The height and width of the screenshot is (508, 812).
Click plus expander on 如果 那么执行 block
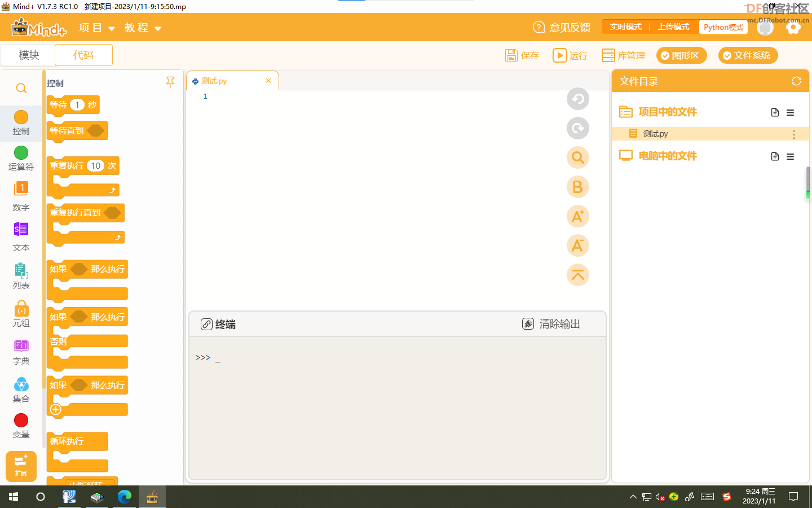(x=56, y=410)
